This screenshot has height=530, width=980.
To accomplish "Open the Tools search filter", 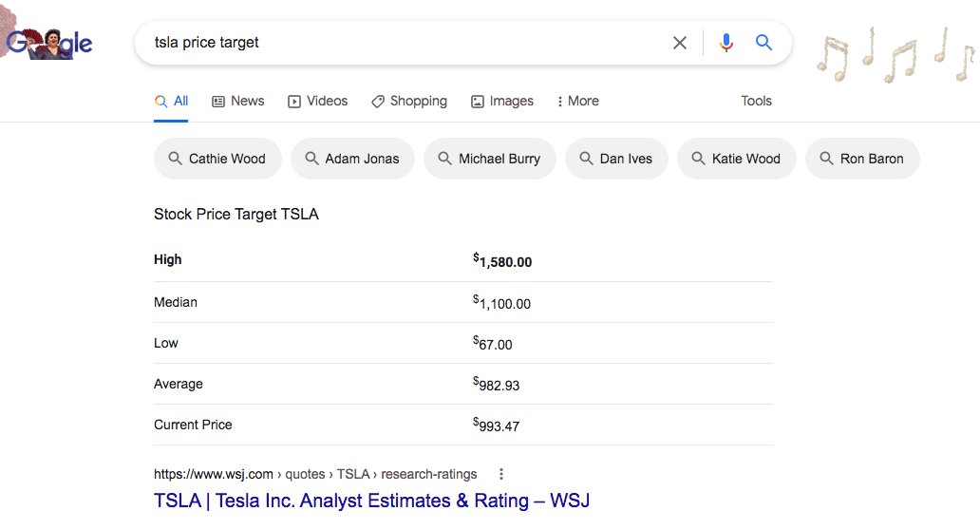I will (x=756, y=101).
